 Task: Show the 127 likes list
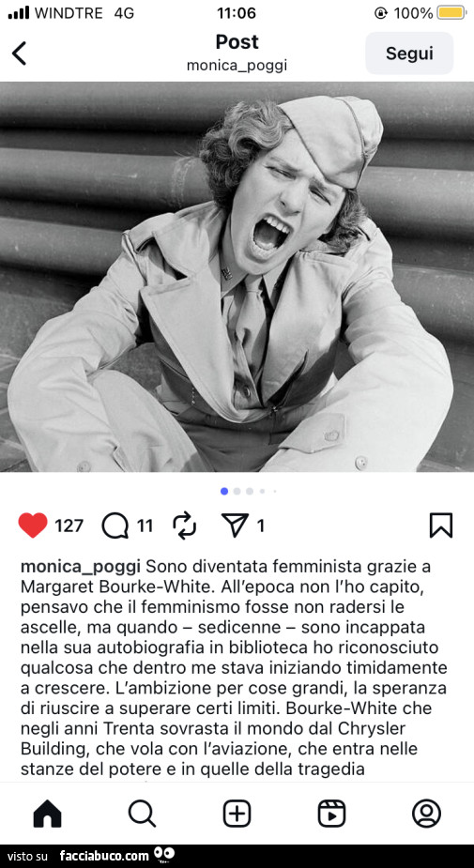tap(69, 525)
